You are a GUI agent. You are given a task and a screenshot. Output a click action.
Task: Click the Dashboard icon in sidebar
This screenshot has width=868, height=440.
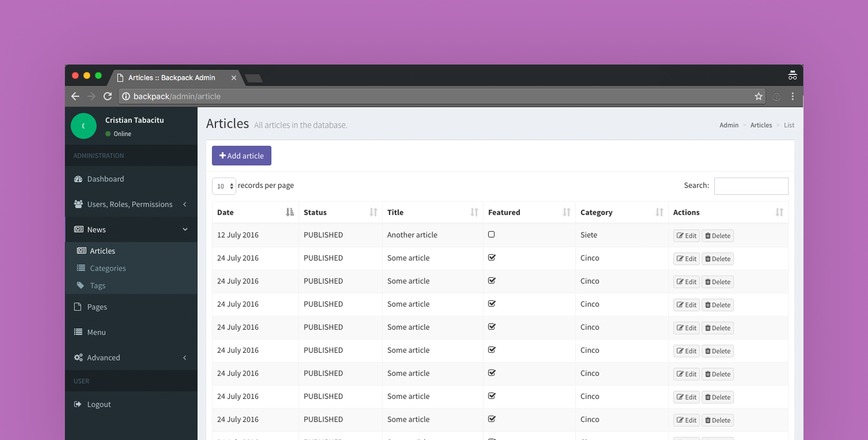click(x=78, y=178)
